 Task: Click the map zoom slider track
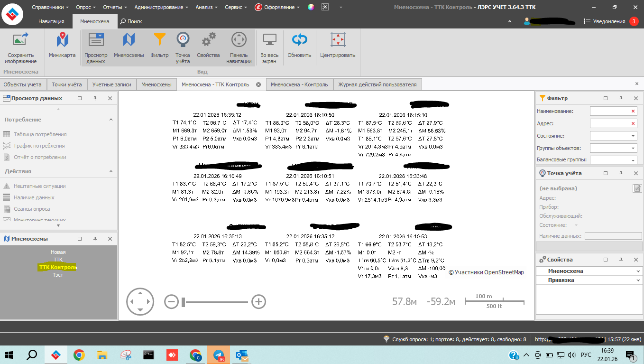click(216, 301)
